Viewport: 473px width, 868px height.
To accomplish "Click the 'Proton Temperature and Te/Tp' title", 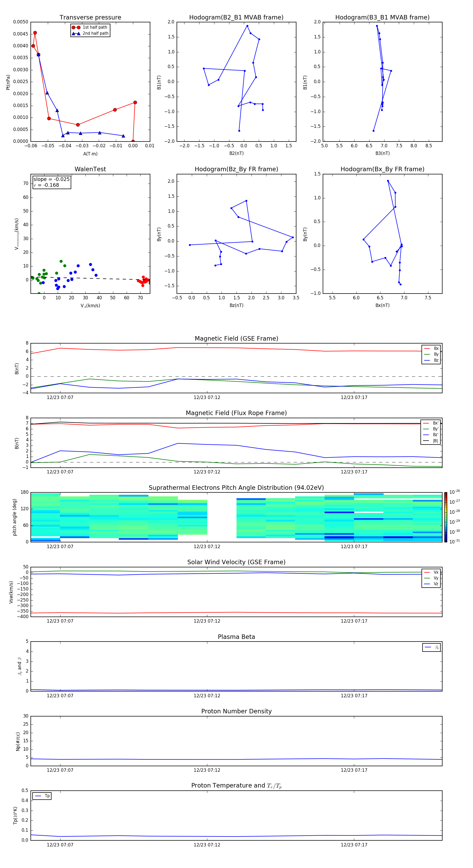I will point(236,786).
